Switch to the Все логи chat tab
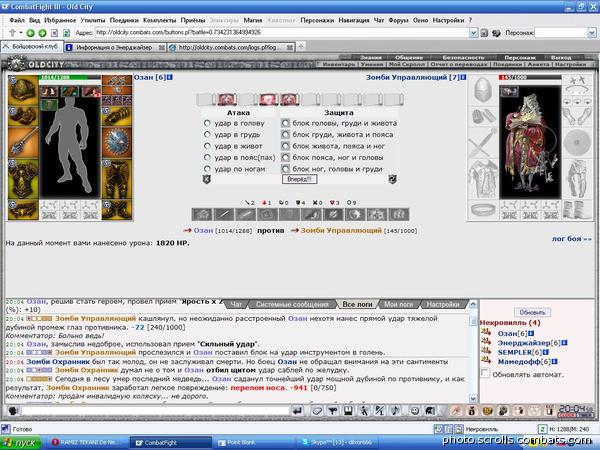 click(x=357, y=305)
